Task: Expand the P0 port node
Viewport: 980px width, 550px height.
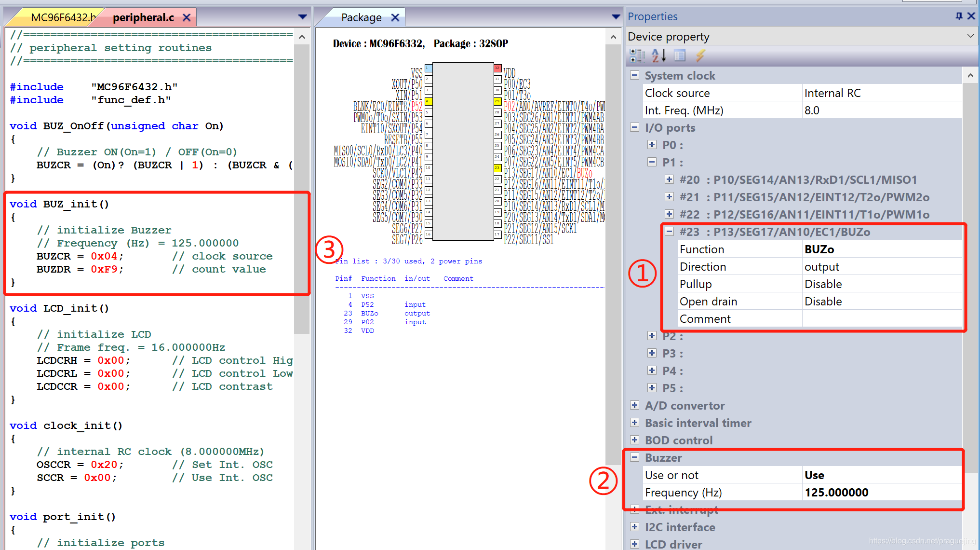Action: (x=652, y=145)
